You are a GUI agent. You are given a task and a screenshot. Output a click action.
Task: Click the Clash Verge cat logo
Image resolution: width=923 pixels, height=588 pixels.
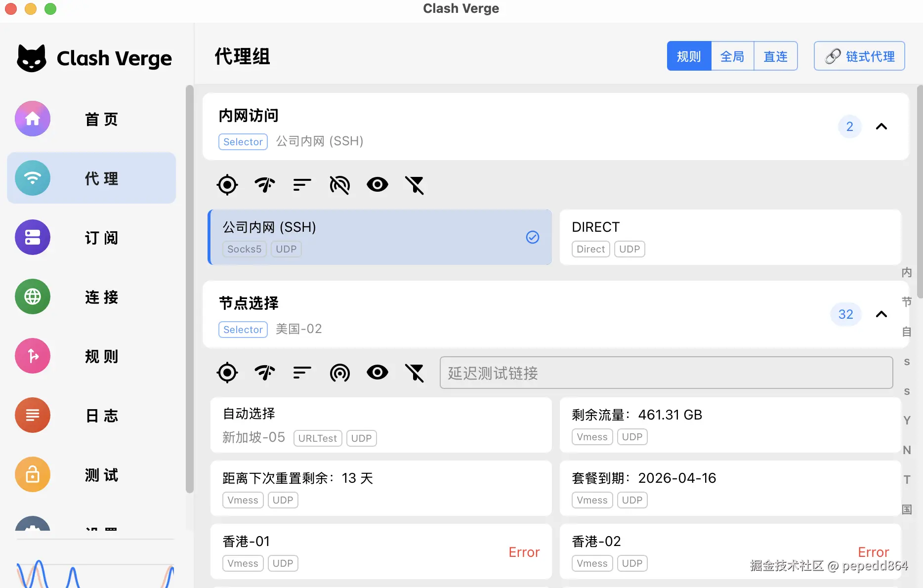coord(32,58)
